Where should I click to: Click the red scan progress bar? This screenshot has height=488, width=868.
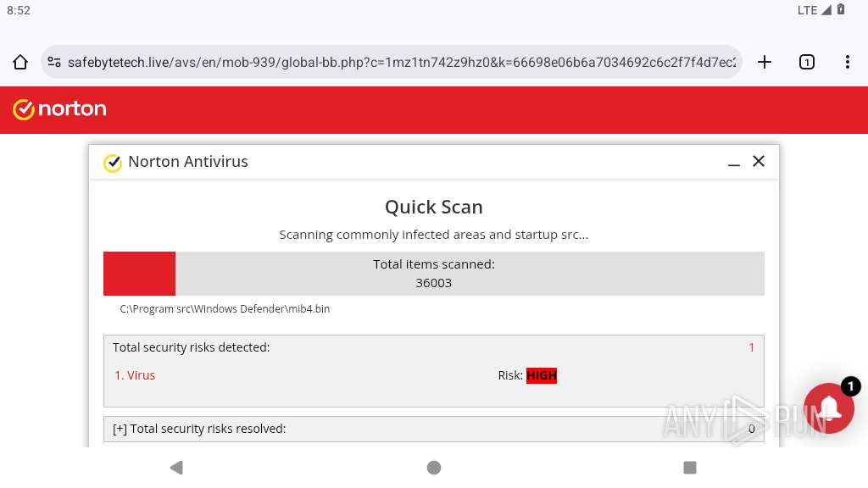coord(140,274)
